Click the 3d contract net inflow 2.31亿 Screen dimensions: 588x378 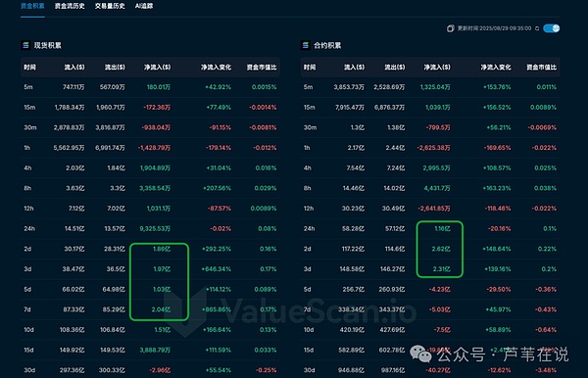441,269
